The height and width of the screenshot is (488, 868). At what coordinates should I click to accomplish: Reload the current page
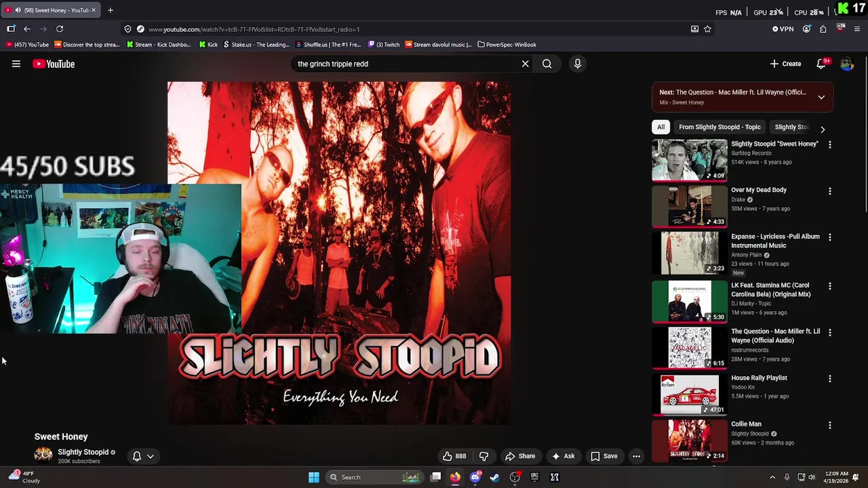pos(60,29)
